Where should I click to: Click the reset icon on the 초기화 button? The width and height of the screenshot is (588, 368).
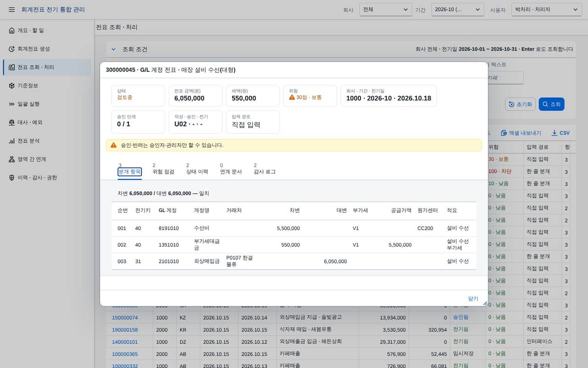click(x=512, y=104)
